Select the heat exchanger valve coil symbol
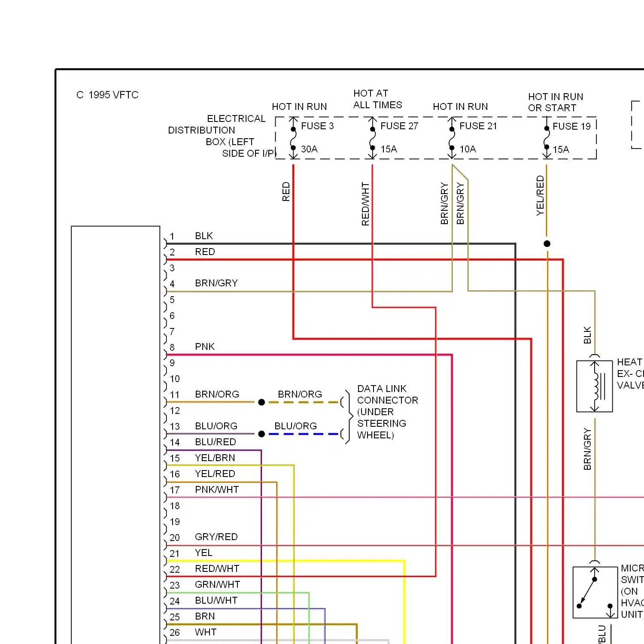Screen dimensions: 644x644 pos(595,386)
